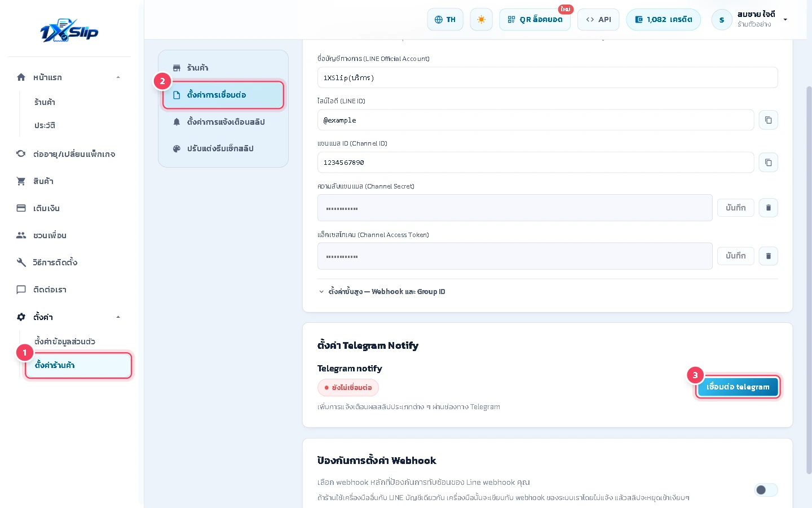
Task: Collapse หน้าแรก sidebar group arrow
Action: point(118,77)
